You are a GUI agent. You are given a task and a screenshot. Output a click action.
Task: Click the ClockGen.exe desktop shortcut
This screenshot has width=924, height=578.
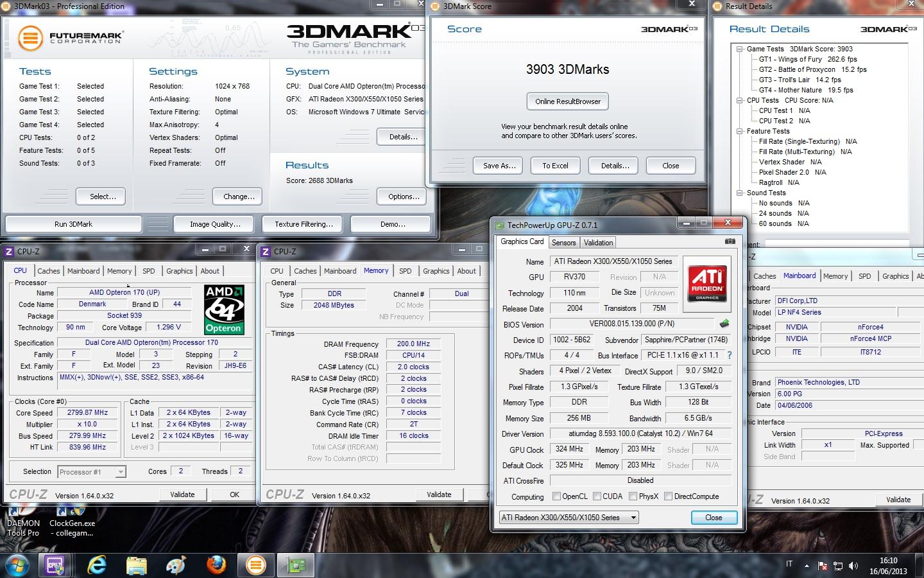click(72, 521)
